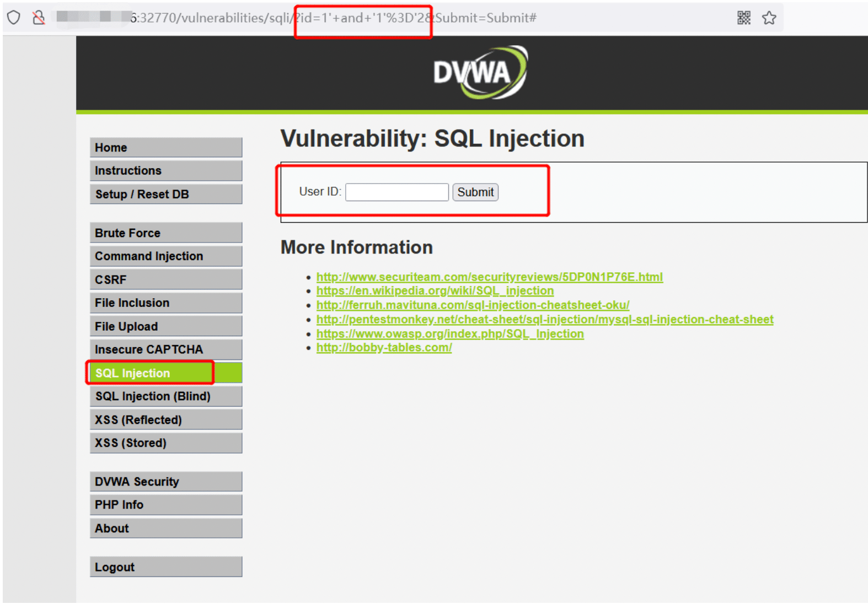The image size is (868, 604).
Task: Open the Home menu item
Action: pos(166,148)
